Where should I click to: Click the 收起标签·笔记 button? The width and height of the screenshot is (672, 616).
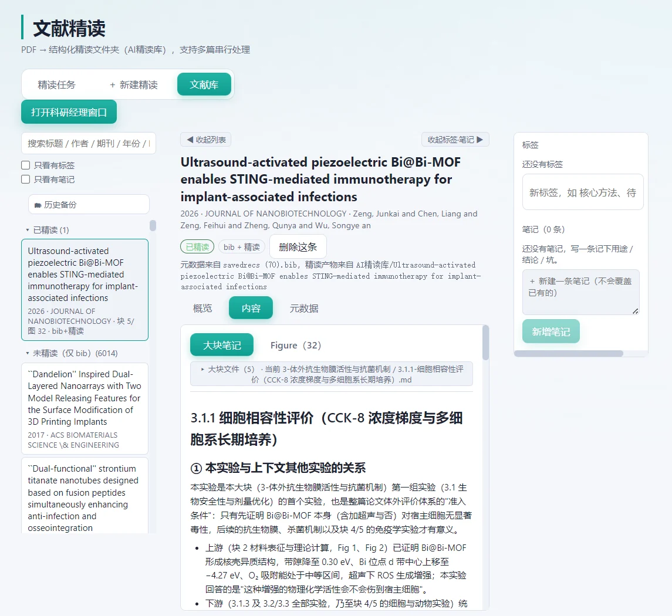pos(455,140)
